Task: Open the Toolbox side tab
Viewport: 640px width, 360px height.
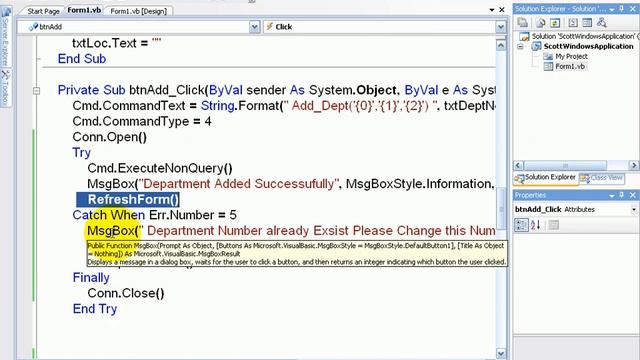Action: click(5, 87)
